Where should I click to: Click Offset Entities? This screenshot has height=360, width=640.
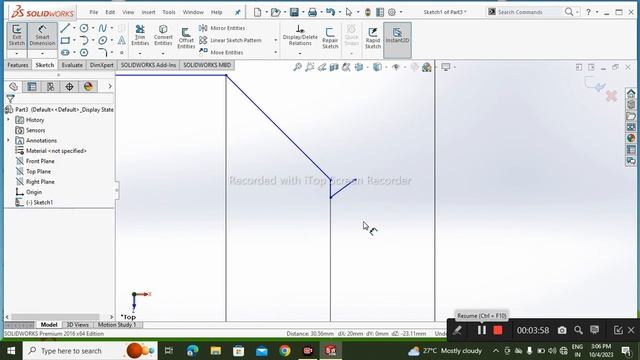(x=186, y=38)
